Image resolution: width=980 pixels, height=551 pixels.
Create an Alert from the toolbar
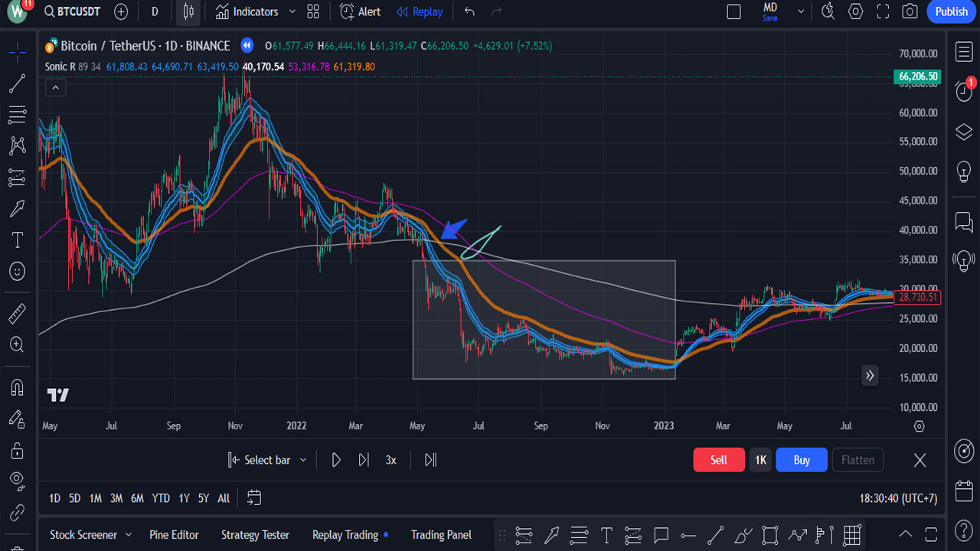360,11
